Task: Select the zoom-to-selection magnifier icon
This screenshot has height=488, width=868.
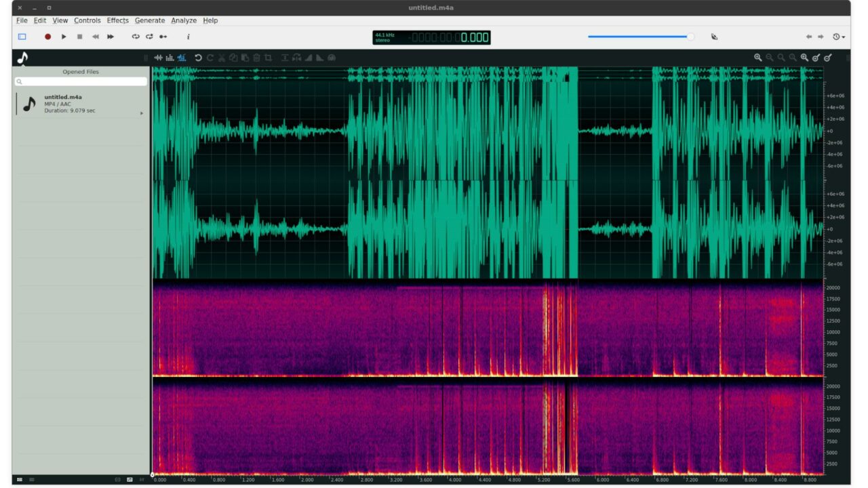Action: tap(791, 58)
